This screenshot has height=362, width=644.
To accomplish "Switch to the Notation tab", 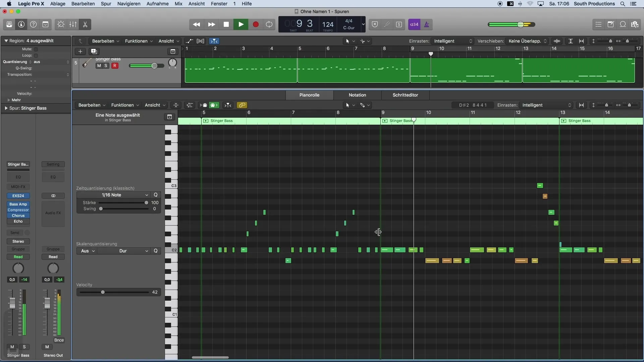I will point(357,95).
